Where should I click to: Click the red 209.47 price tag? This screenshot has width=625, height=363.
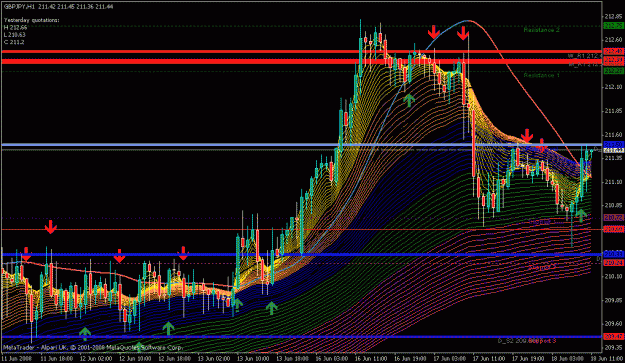coord(614,337)
